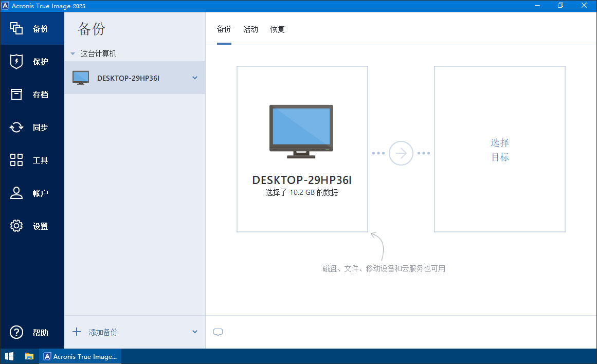Viewport: 597px width, 364px height.
Task: Open File Explorer from the taskbar
Action: 29,356
